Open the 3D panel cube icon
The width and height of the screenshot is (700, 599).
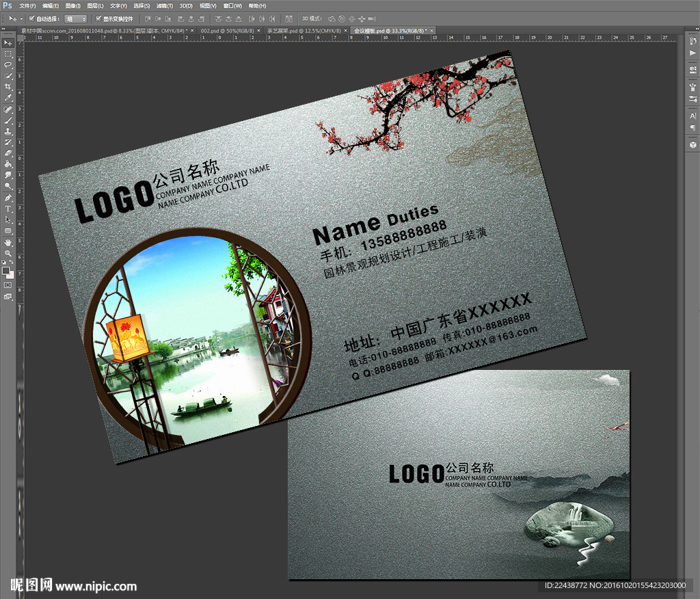(692, 145)
